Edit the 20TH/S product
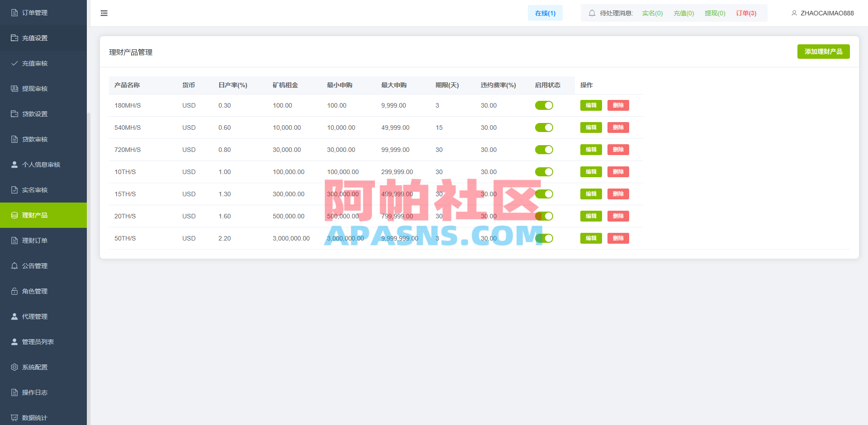This screenshot has height=425, width=868. (591, 216)
